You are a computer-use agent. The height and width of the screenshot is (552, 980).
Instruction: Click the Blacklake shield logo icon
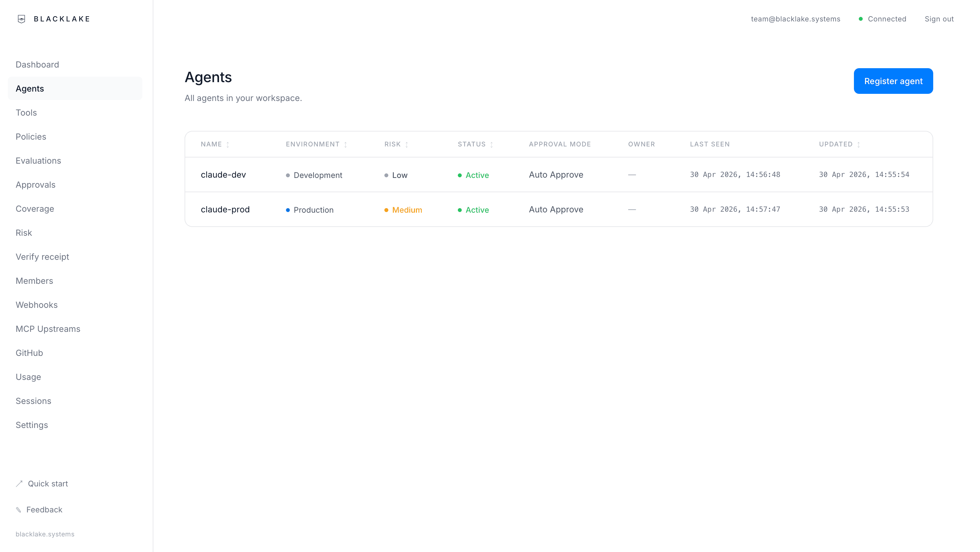pos(22,19)
